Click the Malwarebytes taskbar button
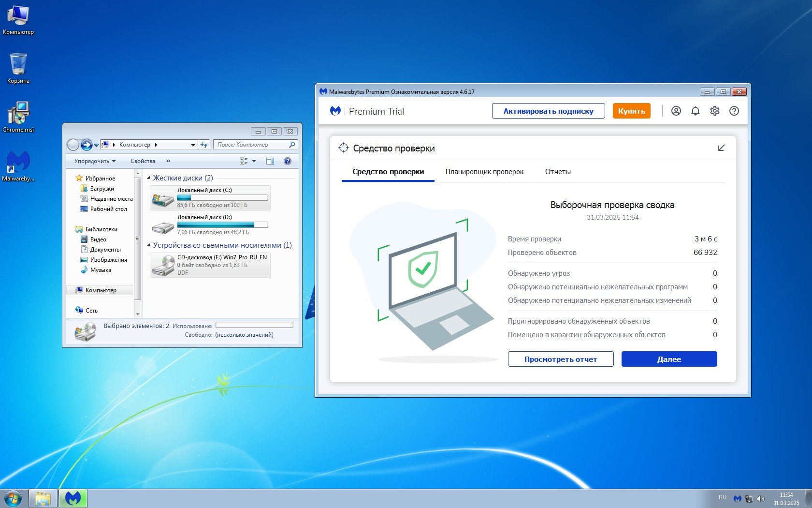812x508 pixels. [x=73, y=498]
